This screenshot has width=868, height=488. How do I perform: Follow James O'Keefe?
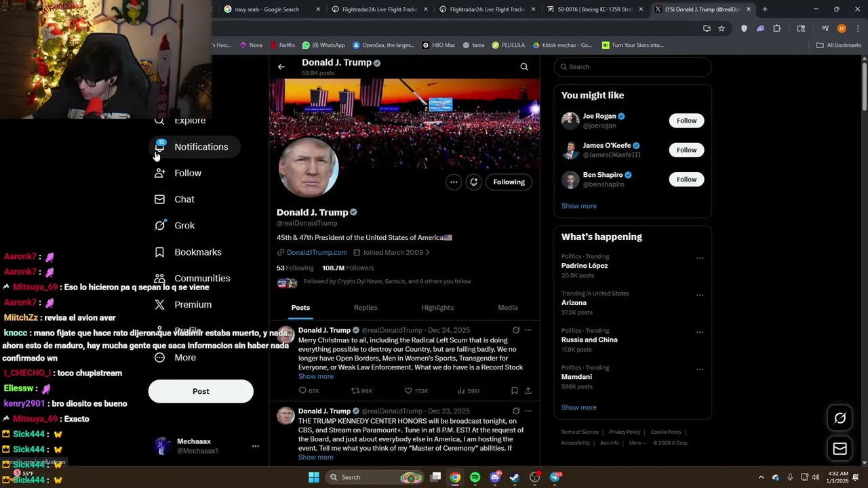tap(686, 150)
